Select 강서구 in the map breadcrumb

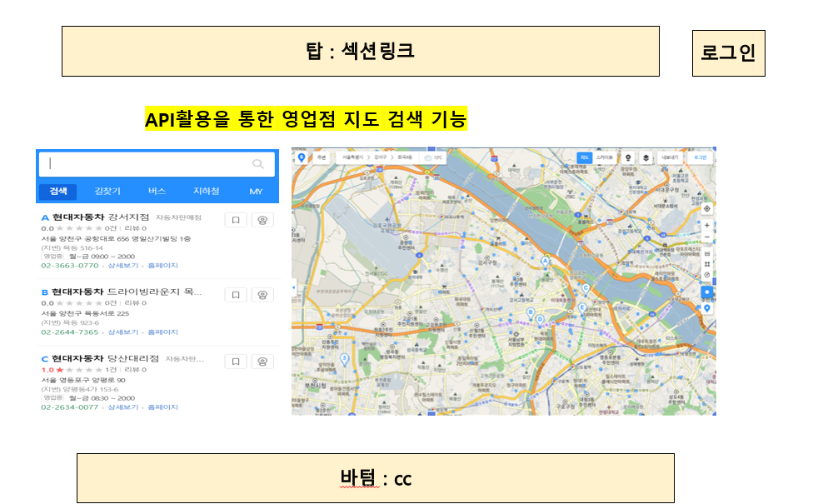pos(380,157)
